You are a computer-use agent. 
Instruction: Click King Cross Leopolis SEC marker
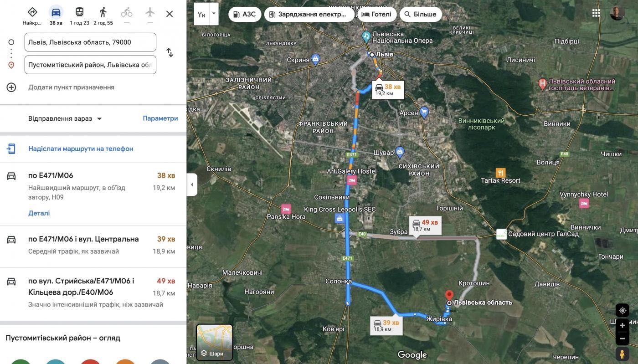(340, 219)
